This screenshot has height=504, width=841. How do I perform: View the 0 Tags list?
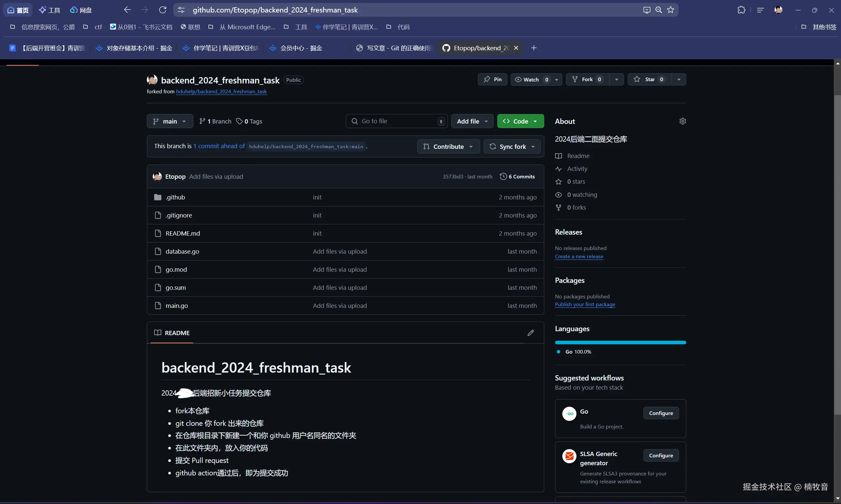249,121
